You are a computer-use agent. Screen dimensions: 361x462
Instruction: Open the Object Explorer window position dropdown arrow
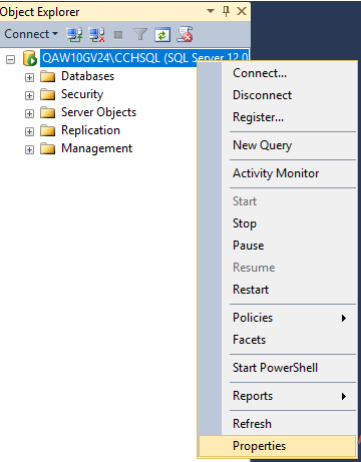tap(210, 11)
